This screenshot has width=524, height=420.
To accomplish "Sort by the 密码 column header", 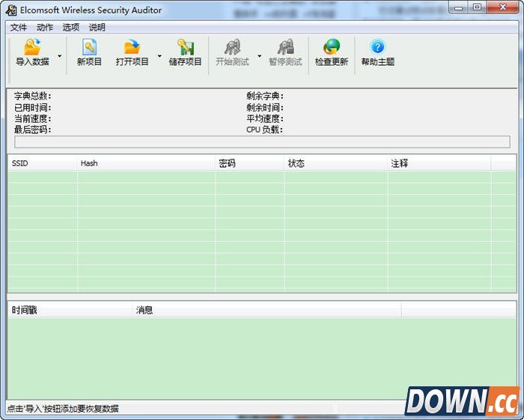I will [x=249, y=163].
